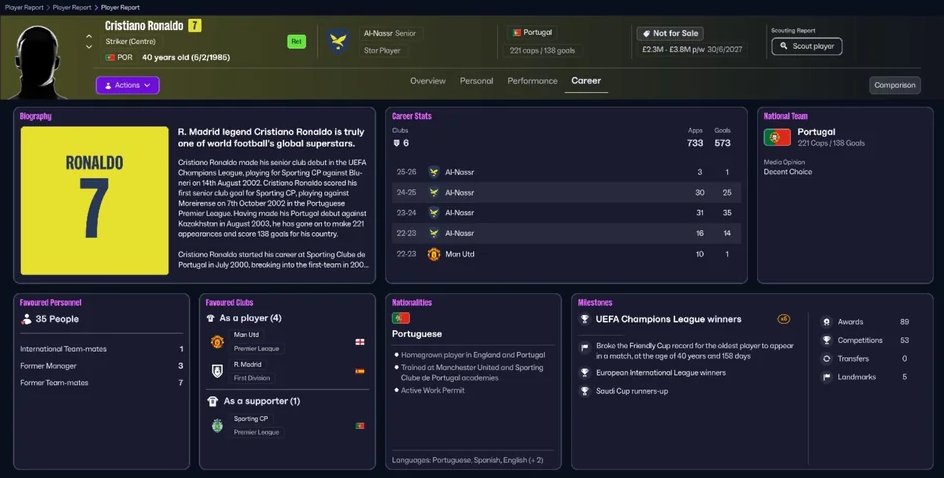Click the Al-Nassr Senior team label
This screenshot has width=944, height=478.
pyautogui.click(x=390, y=34)
